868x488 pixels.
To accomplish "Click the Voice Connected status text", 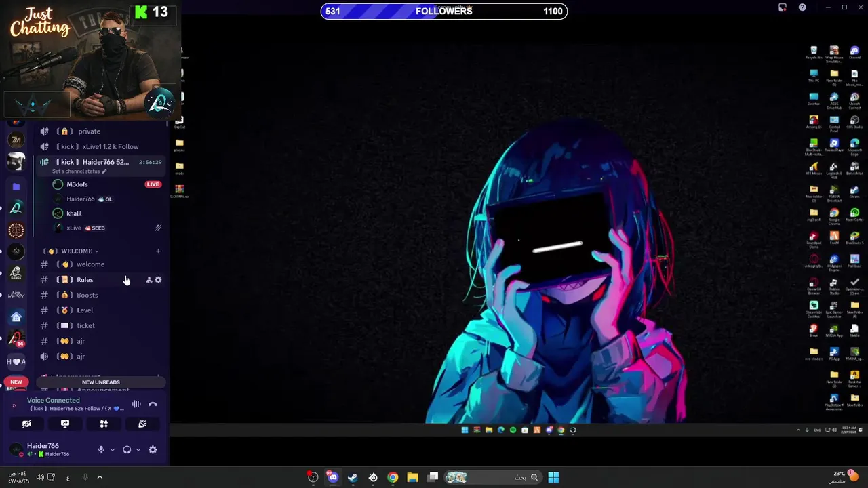I will coord(54,401).
